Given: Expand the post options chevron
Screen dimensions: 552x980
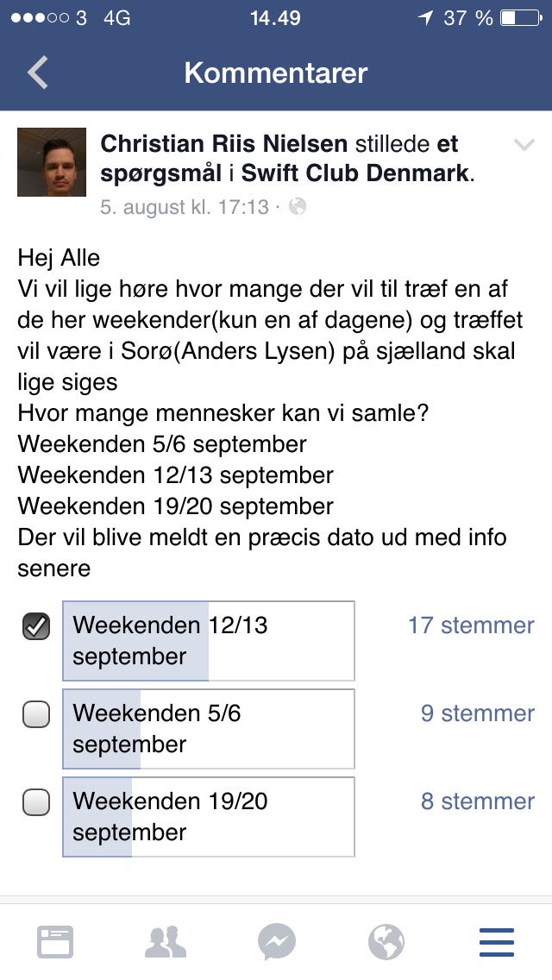Looking at the screenshot, I should coord(524,145).
